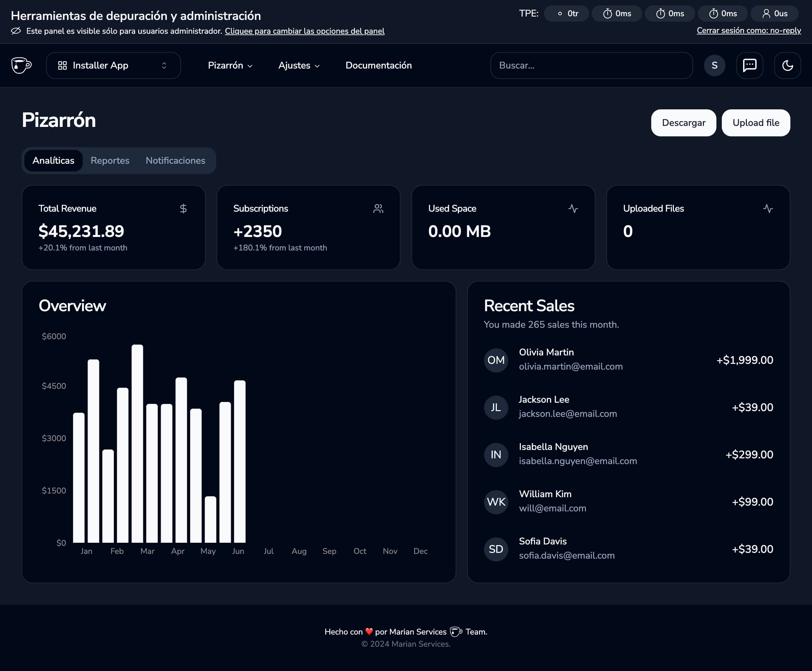Expand the Pizarrón navigation menu
Viewport: 812px width, 671px height.
click(230, 65)
